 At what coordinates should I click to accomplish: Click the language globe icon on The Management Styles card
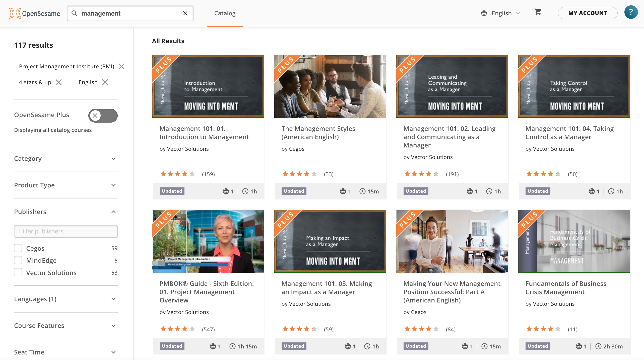[x=343, y=191]
